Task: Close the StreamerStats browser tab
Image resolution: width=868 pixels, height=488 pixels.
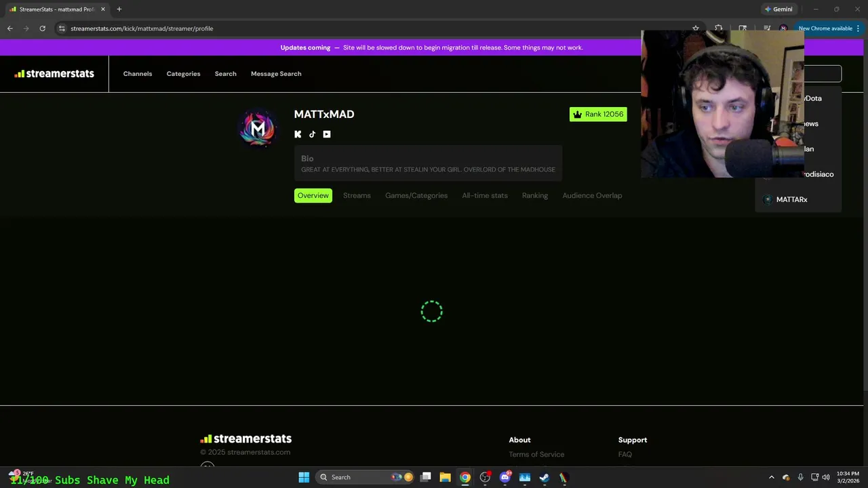Action: (x=103, y=9)
